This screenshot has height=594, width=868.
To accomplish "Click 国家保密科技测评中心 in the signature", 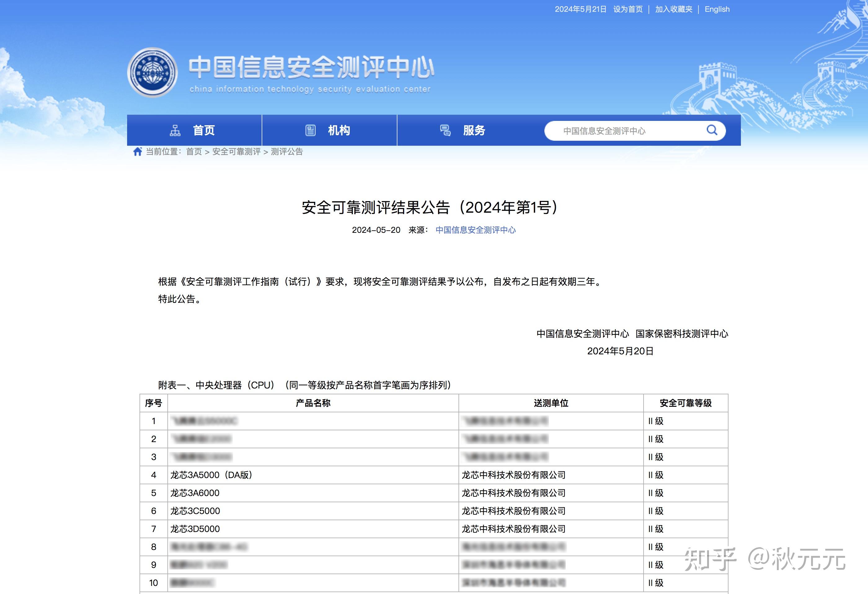I will tap(682, 334).
